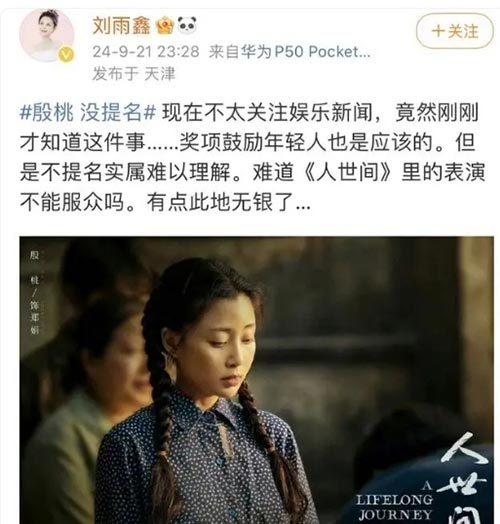Follow the user with +关注 button
Image resolution: width=500 pixels, height=524 pixels.
coord(455,31)
